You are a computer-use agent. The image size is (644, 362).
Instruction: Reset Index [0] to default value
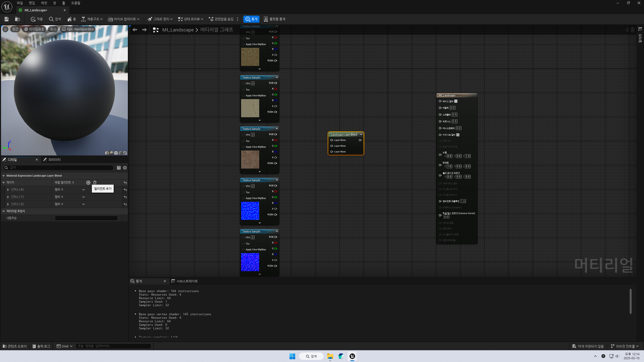[x=125, y=190]
